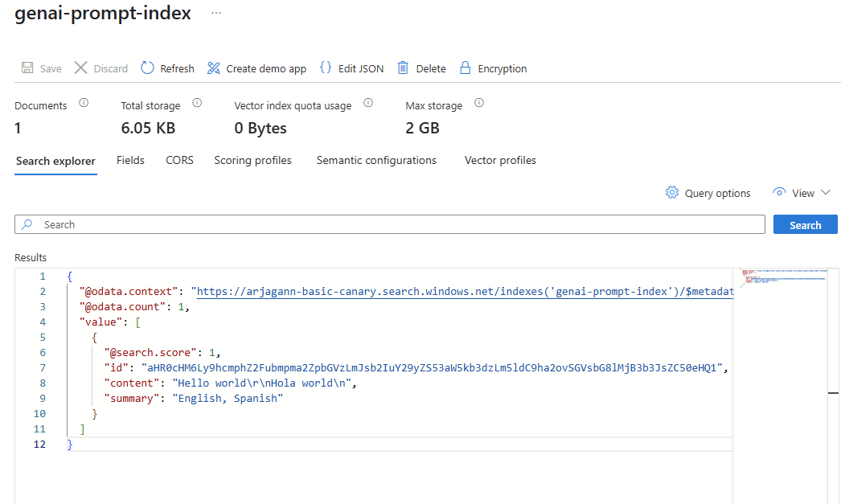This screenshot has width=841, height=504.
Task: Expand the View dropdown
Action: coord(801,193)
